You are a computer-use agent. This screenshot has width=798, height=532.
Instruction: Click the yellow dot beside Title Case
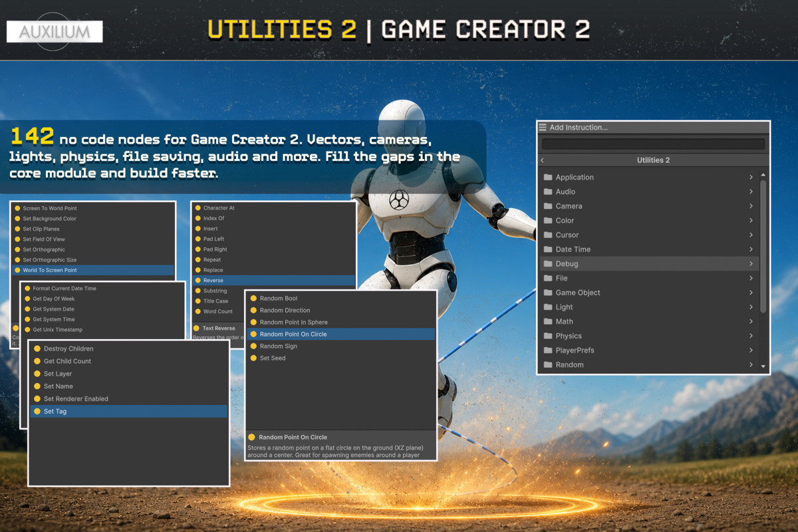point(198,301)
